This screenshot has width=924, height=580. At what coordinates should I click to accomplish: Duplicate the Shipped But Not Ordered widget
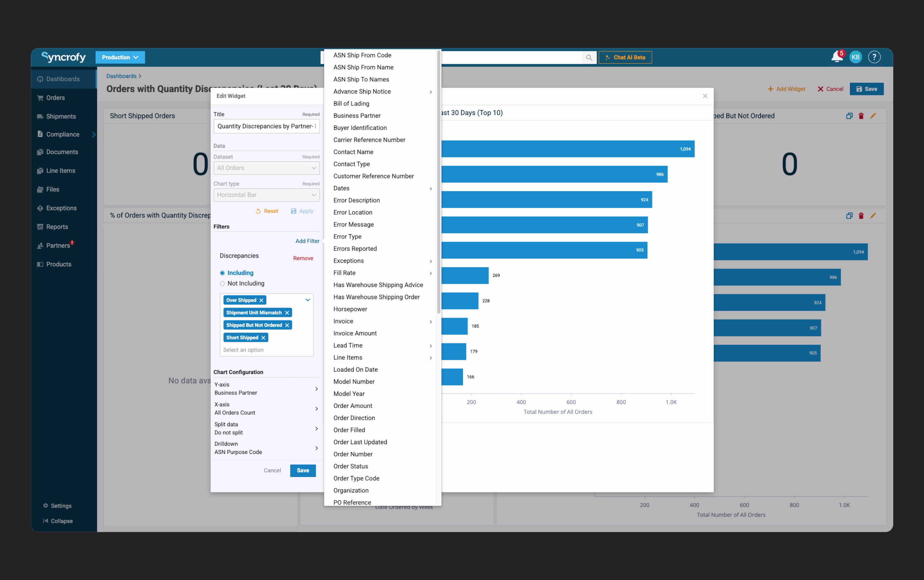pyautogui.click(x=849, y=116)
